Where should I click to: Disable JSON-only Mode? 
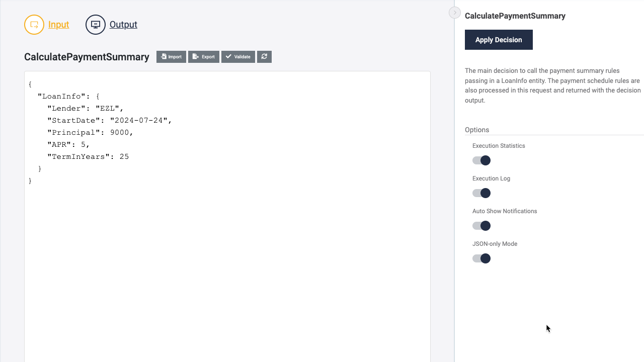(481, 258)
